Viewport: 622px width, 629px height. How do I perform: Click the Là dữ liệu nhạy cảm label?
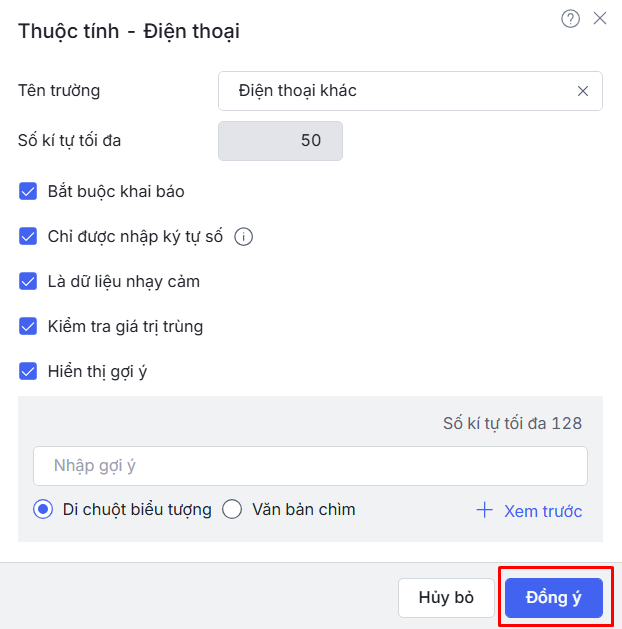click(x=123, y=282)
